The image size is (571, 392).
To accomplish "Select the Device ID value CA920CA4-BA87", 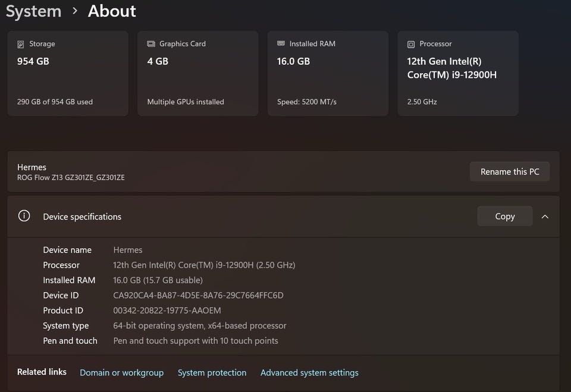I will pos(198,295).
